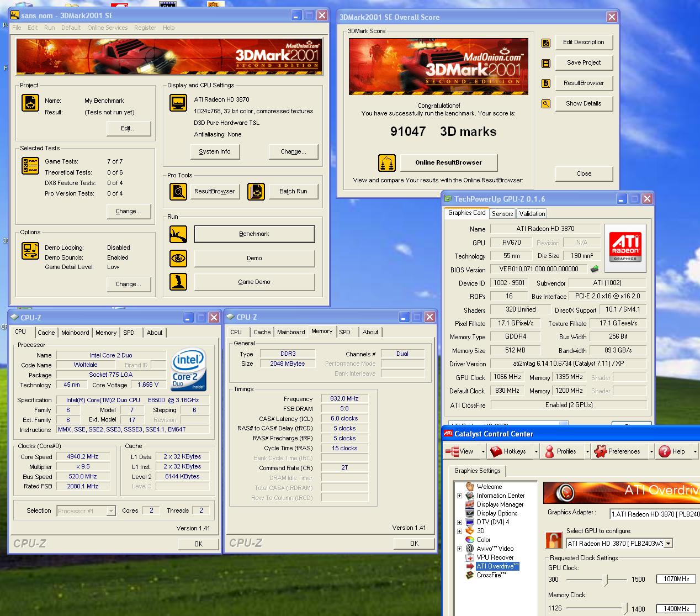Click the 1070MHz GPU clock value field
700x616 pixels.
[x=676, y=579]
